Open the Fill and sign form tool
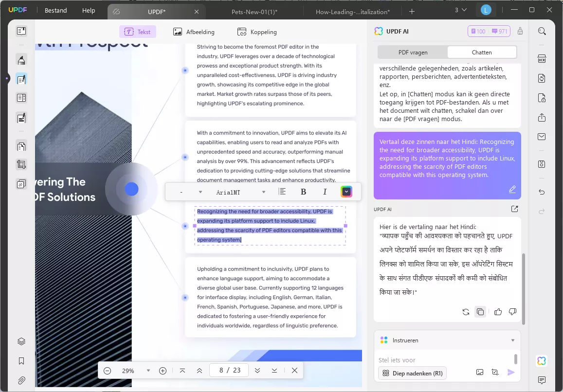The height and width of the screenshot is (392, 563). 21,117
